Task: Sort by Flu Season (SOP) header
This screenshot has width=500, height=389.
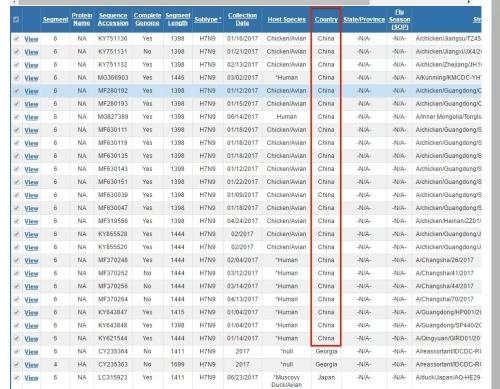Action: (399, 19)
